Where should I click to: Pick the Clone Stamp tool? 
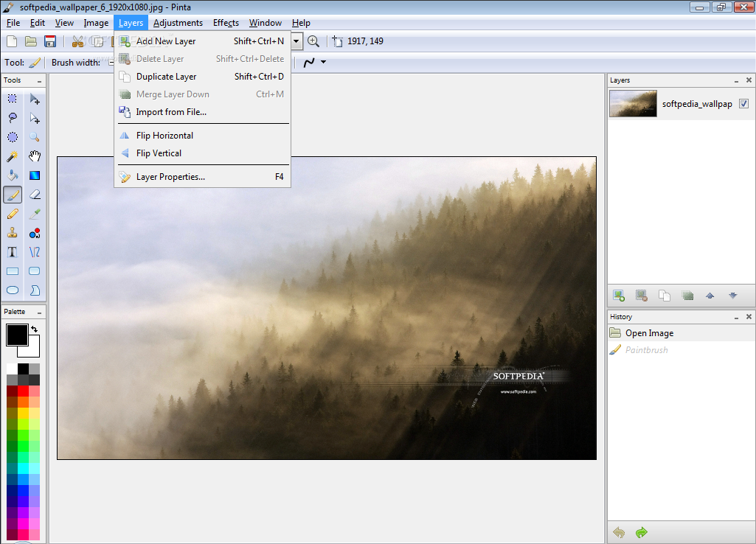click(x=13, y=233)
